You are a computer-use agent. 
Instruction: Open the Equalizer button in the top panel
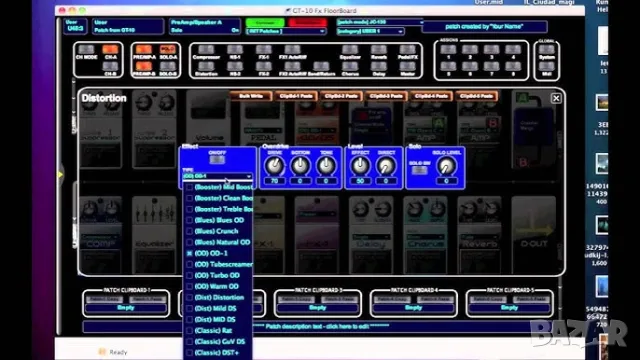(350, 50)
